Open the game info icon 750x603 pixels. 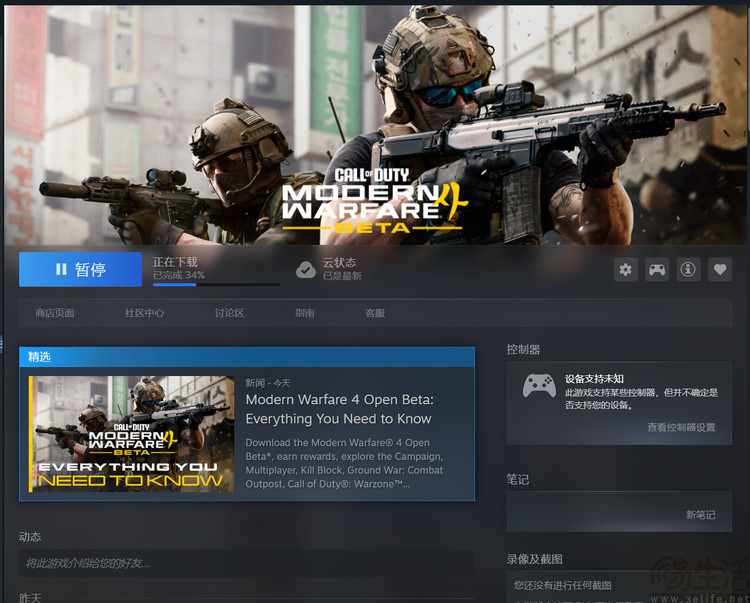pyautogui.click(x=688, y=270)
